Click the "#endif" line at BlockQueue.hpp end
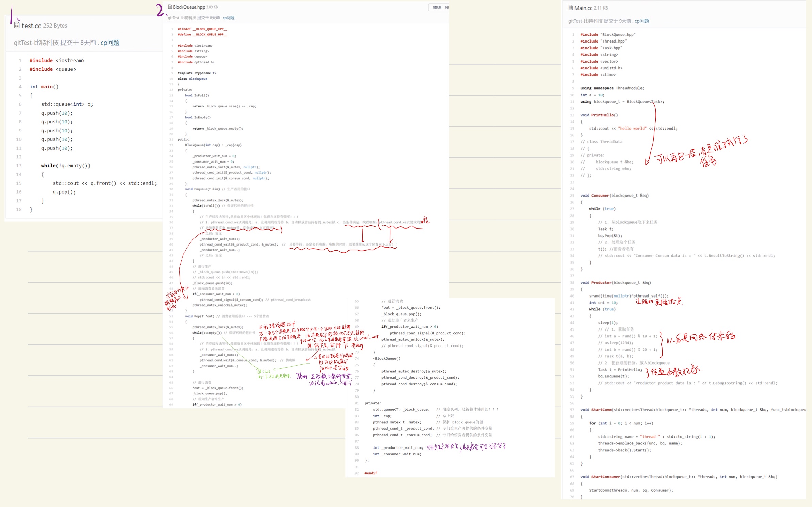The height and width of the screenshot is (507, 812). pyautogui.click(x=371, y=473)
